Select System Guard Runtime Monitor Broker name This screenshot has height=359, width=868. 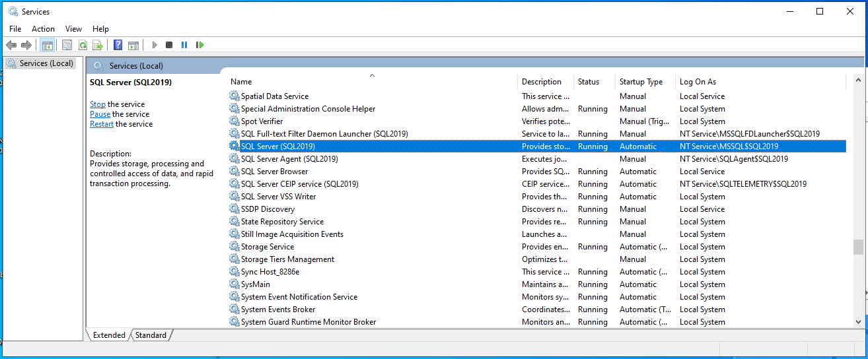(308, 322)
